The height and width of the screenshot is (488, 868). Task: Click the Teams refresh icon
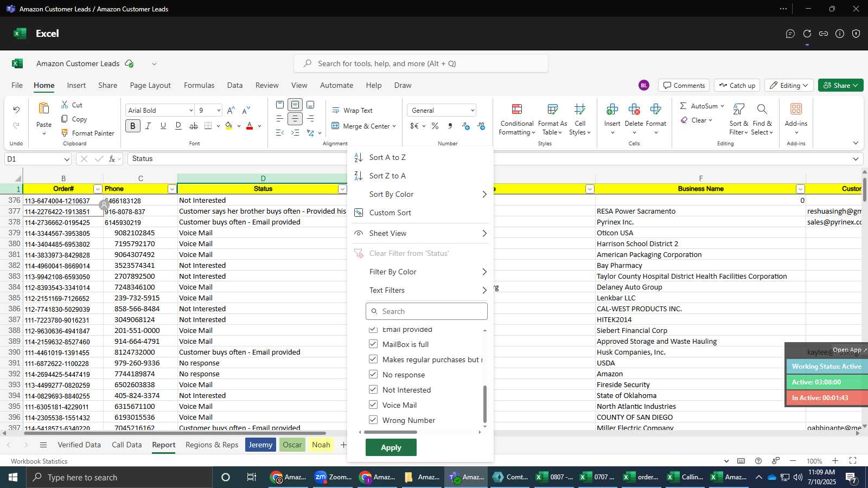(x=807, y=34)
